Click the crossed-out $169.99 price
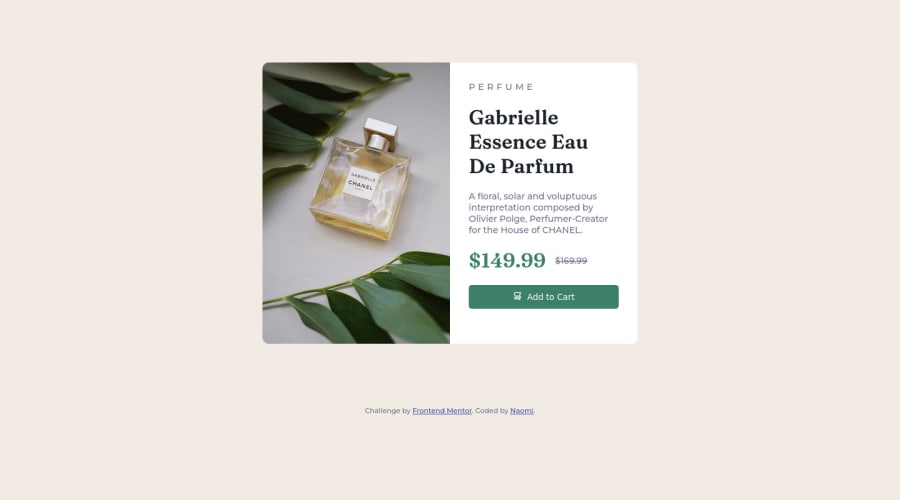 [571, 261]
